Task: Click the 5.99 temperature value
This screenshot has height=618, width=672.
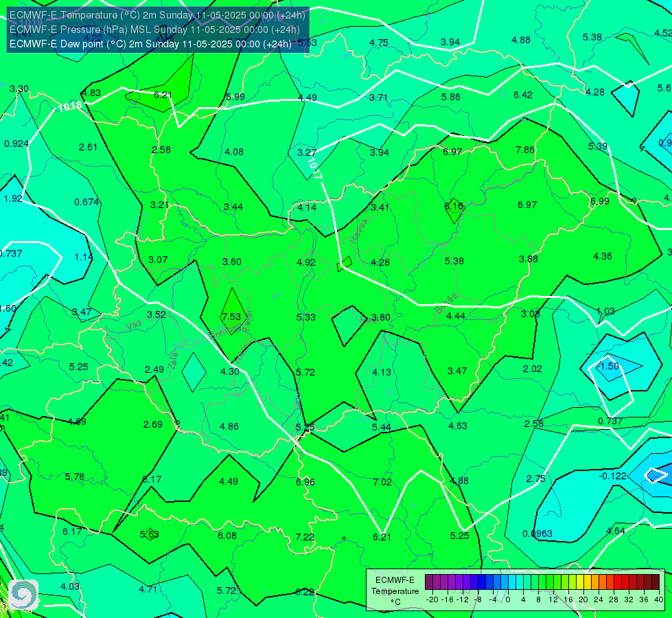Action: point(235,97)
